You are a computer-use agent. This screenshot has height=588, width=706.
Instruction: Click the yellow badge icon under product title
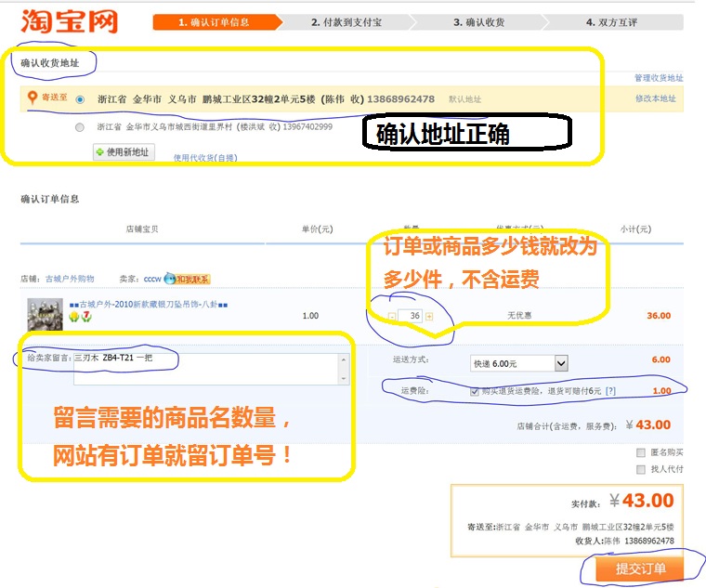click(x=74, y=318)
